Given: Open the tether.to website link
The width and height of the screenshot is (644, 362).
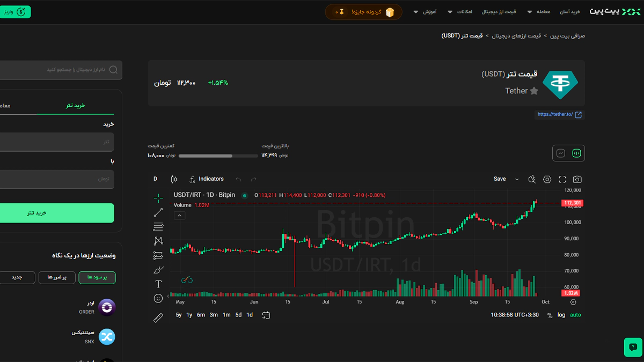Looking at the screenshot, I should click(x=559, y=114).
